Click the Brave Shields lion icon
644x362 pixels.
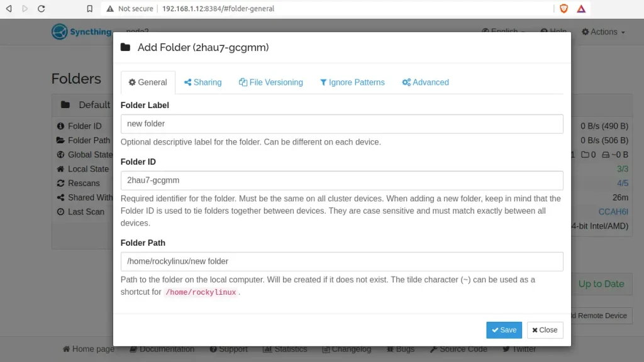click(564, 9)
